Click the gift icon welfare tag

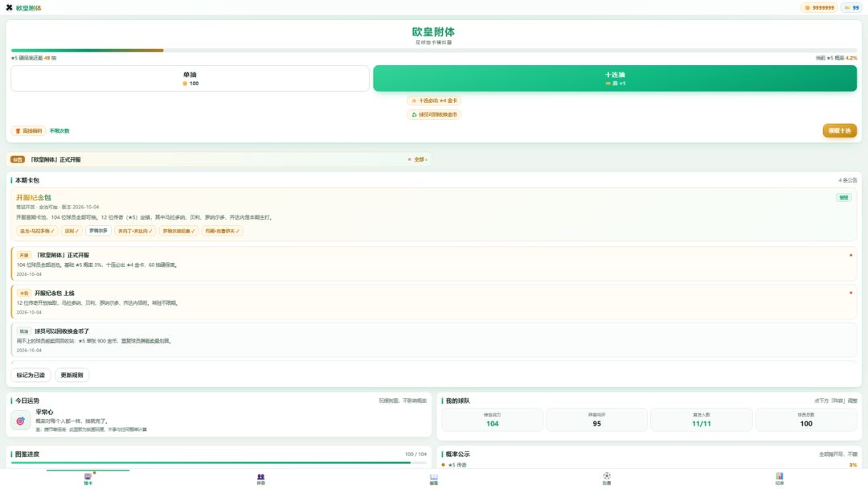(x=28, y=131)
